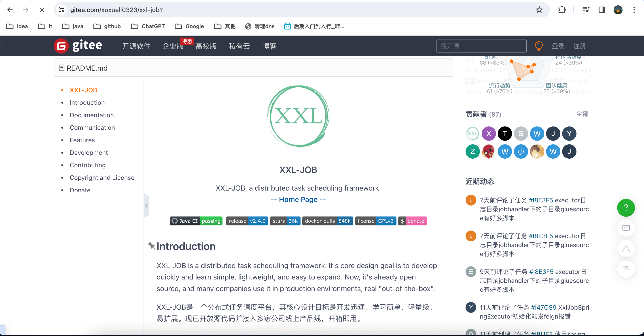Collapse the README table of contents sidebar
The image size is (644, 336).
(146, 206)
